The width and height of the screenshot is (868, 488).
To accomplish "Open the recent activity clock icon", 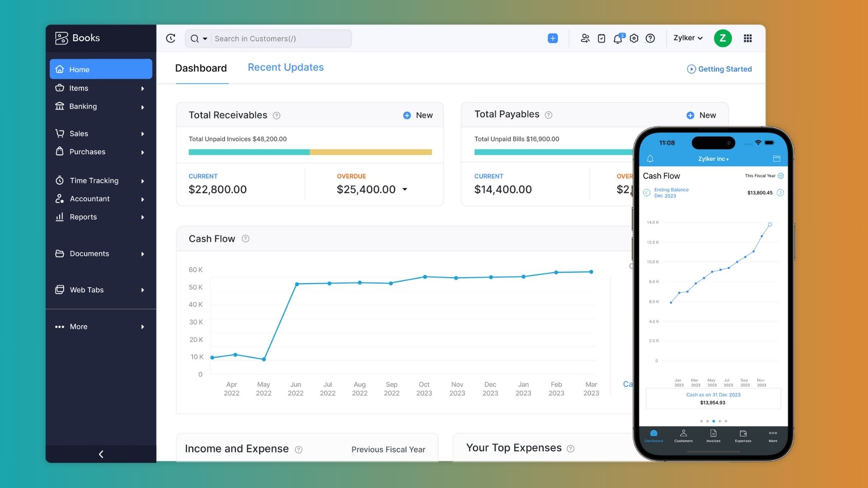I will [170, 38].
